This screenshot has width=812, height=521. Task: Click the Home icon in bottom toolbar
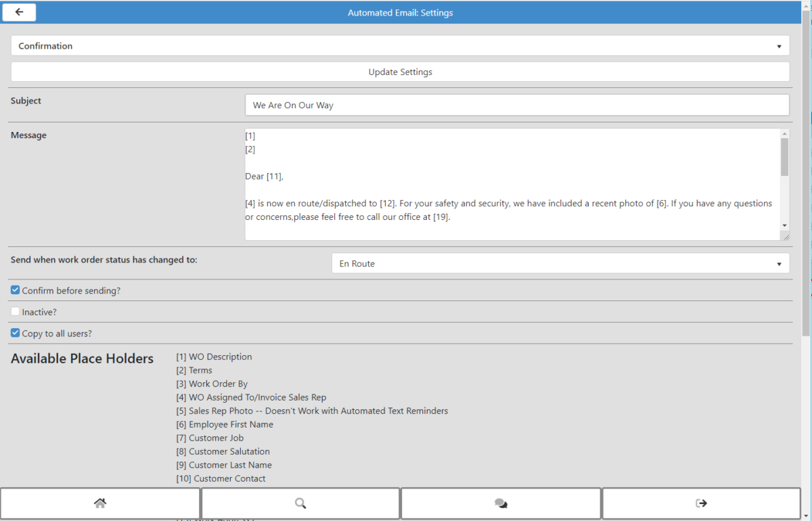100,503
